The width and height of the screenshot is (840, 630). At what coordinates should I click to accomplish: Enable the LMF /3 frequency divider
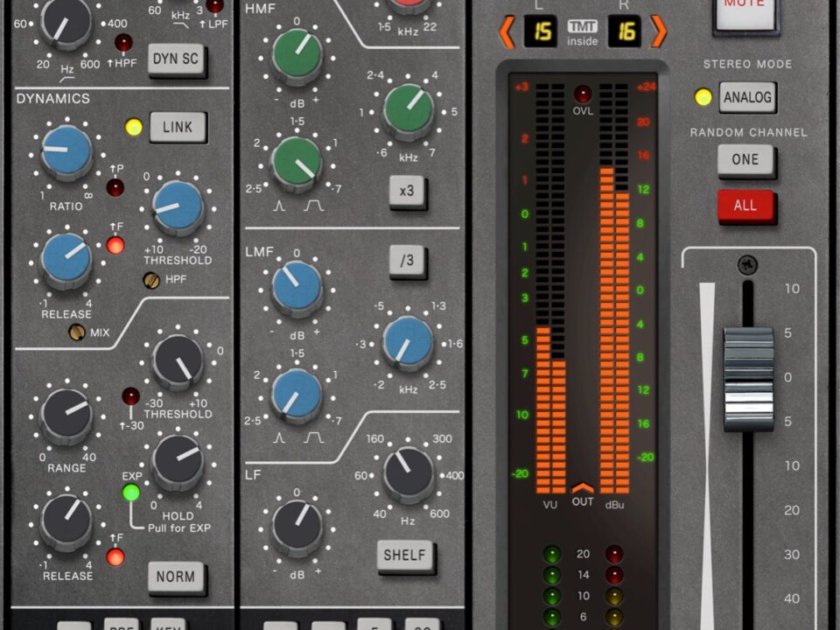(408, 261)
